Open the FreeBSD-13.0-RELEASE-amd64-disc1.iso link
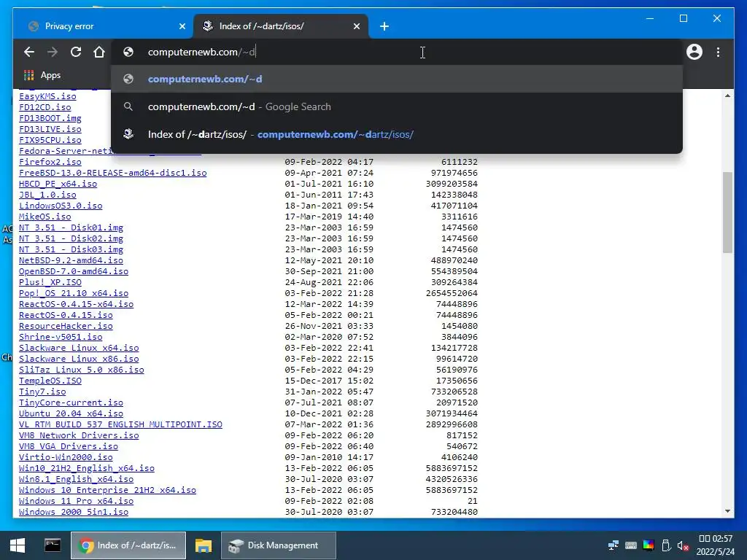The height and width of the screenshot is (560, 747). pos(113,173)
